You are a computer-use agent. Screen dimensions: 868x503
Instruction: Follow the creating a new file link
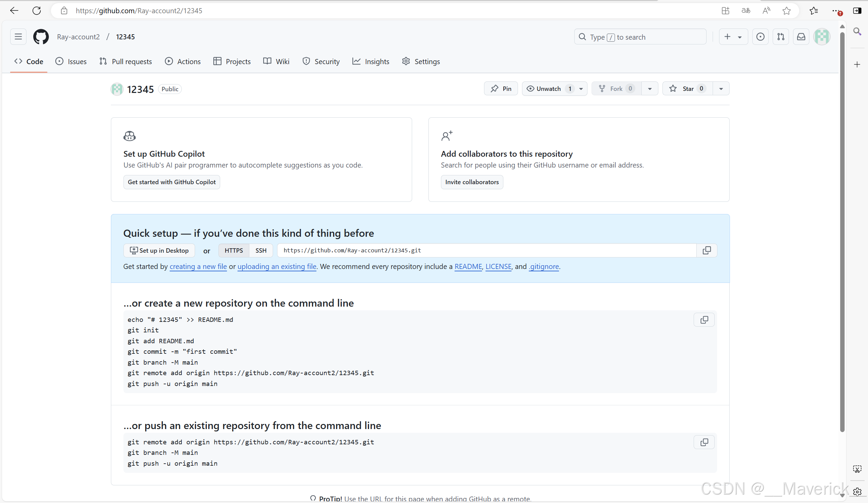click(198, 266)
